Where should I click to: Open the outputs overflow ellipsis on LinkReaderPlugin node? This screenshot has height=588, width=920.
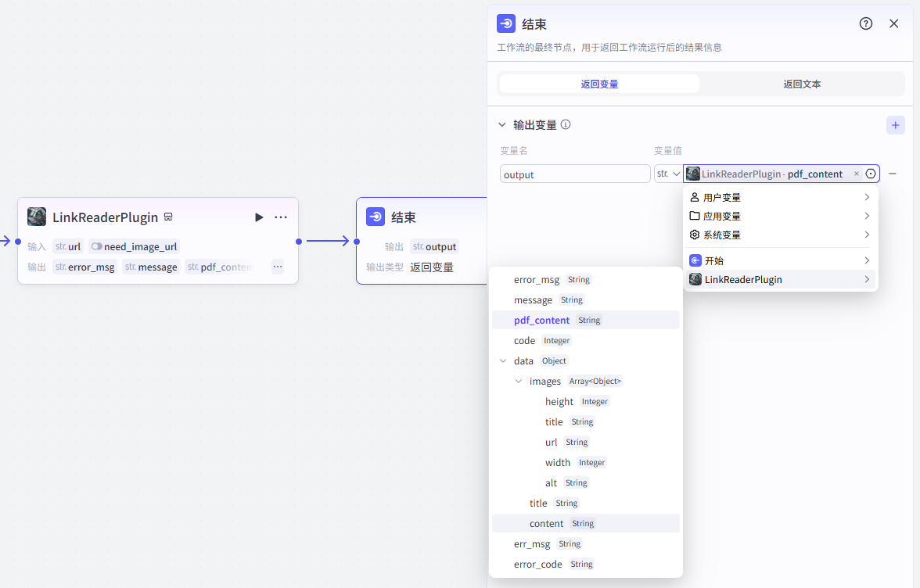pos(278,267)
